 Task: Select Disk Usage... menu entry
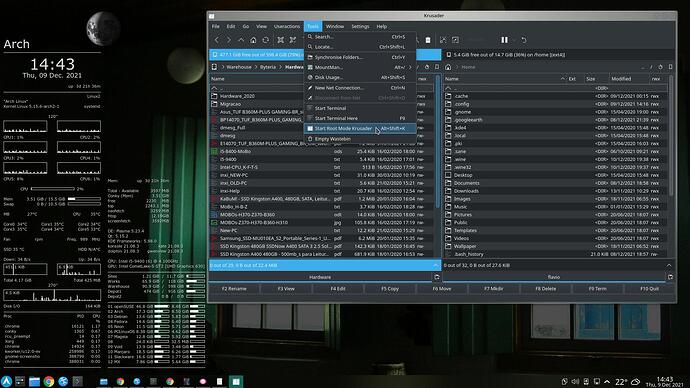(x=360, y=77)
